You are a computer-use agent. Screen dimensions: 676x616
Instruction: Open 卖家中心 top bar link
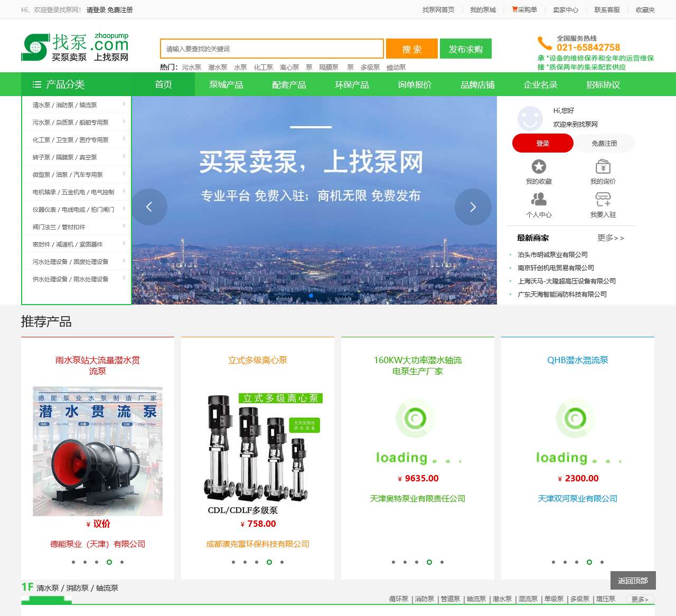pyautogui.click(x=566, y=10)
